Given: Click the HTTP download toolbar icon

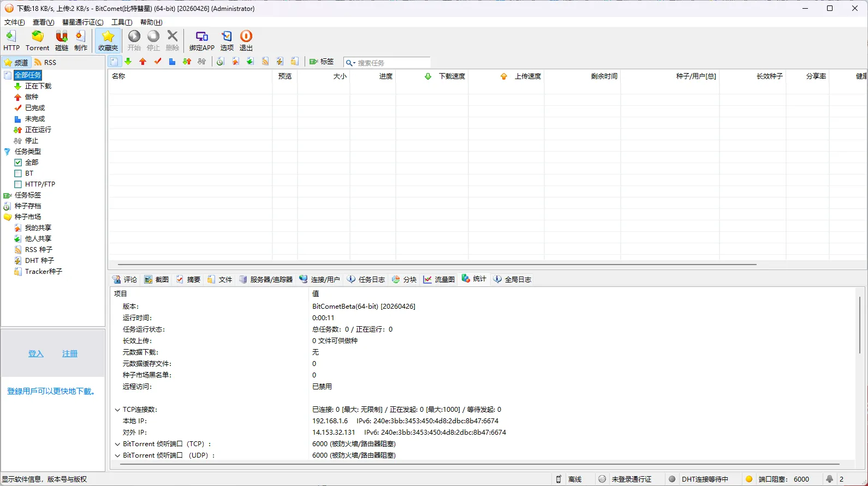Looking at the screenshot, I should point(11,41).
